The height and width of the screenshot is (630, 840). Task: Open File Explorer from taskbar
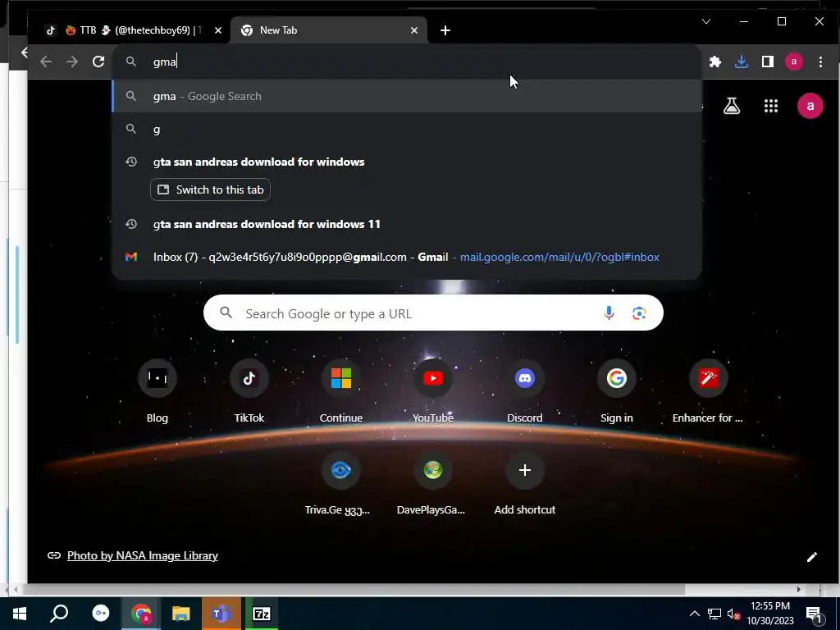pyautogui.click(x=181, y=614)
